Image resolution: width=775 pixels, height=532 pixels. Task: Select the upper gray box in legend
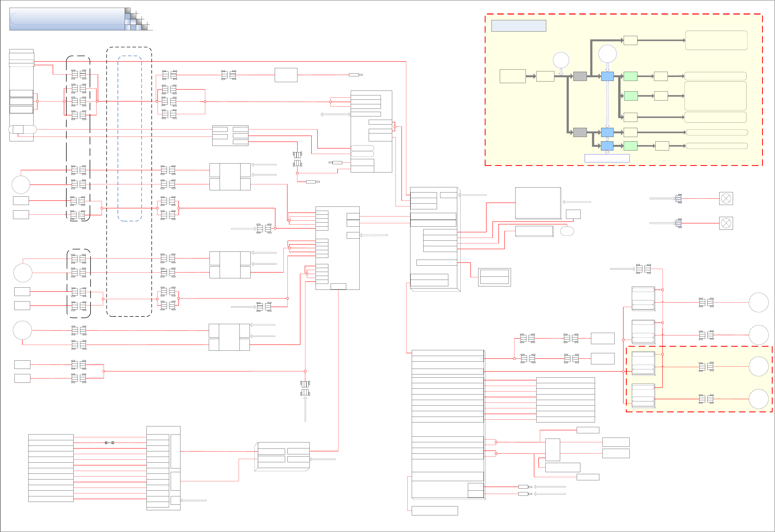point(580,76)
